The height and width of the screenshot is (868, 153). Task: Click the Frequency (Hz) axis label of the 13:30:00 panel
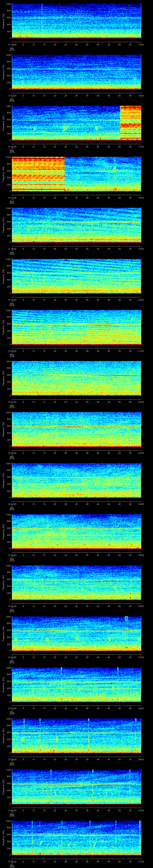tap(3, 838)
